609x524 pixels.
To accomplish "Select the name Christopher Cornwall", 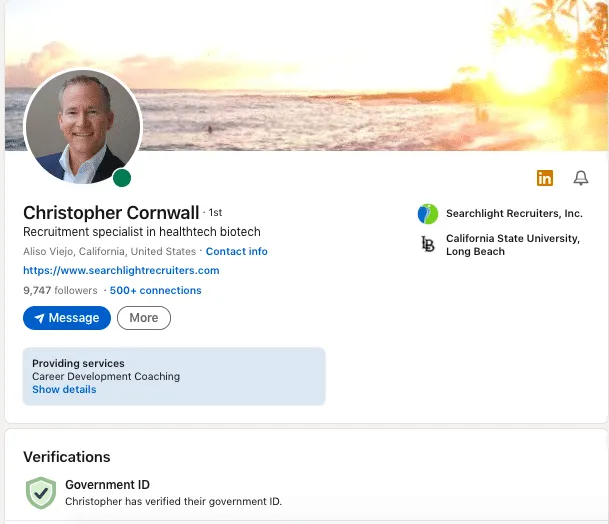I will tap(111, 212).
